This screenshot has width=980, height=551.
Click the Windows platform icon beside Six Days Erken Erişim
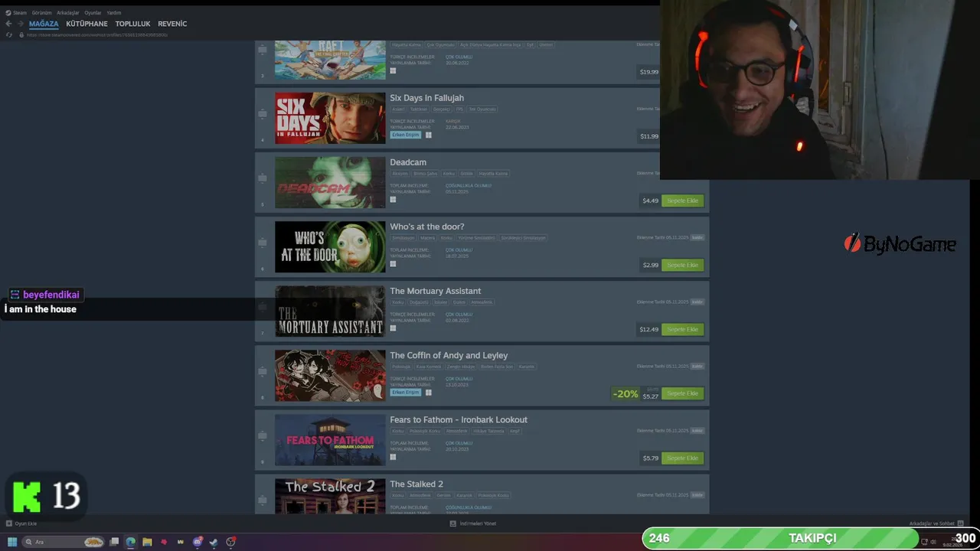(428, 135)
